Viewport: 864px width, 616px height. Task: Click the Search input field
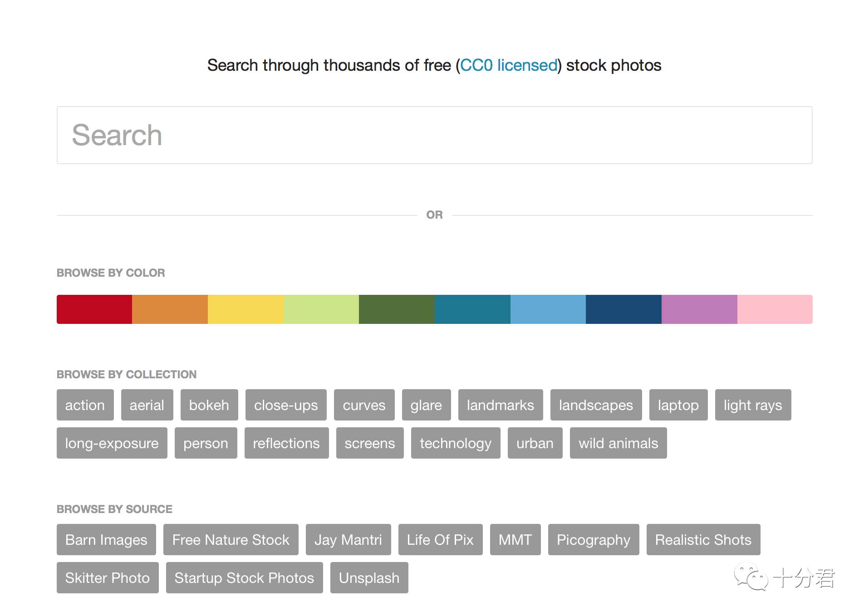click(x=434, y=135)
